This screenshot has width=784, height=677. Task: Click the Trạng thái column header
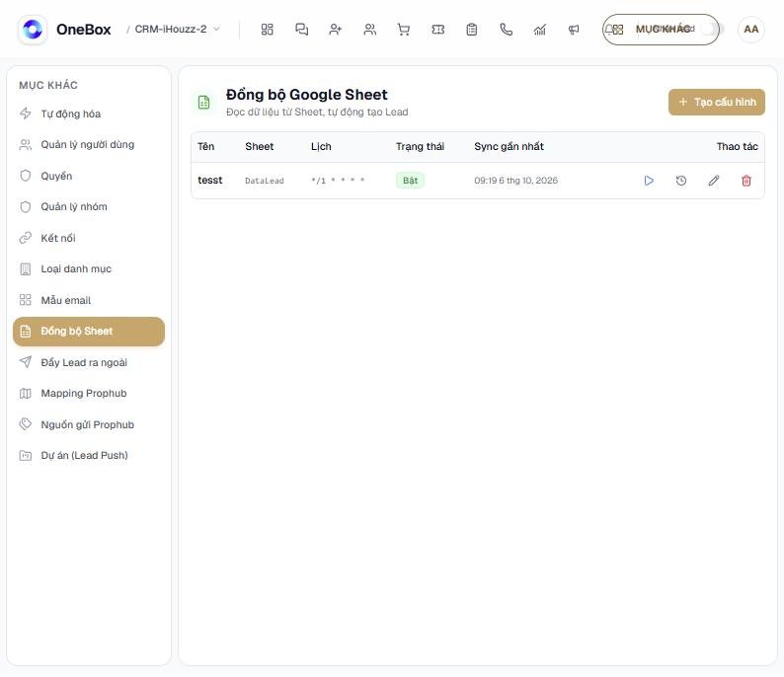click(420, 146)
